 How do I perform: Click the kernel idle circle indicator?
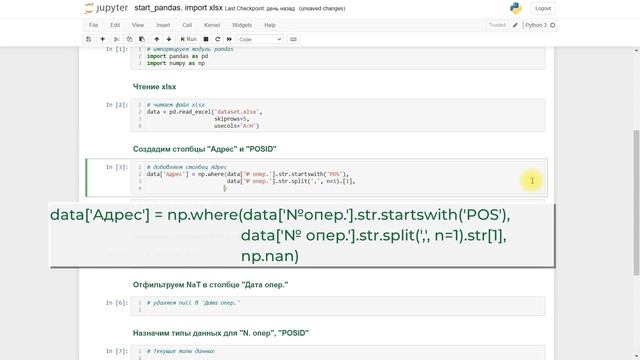coord(553,25)
